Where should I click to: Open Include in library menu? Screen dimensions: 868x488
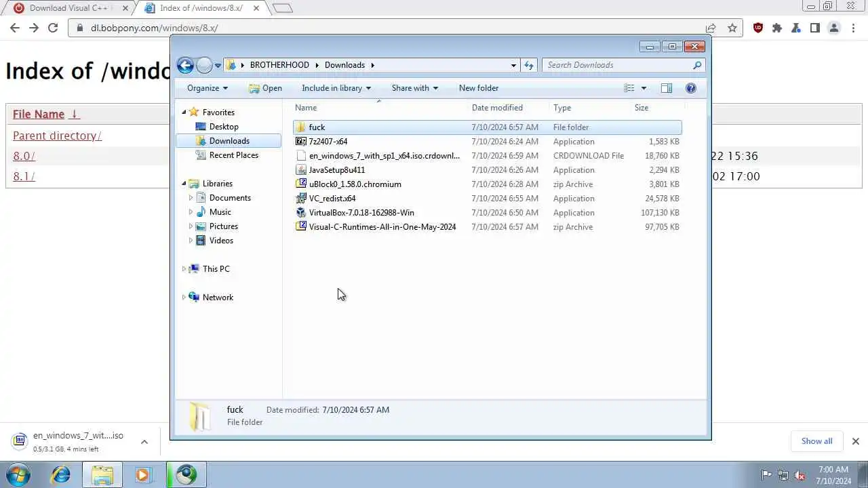point(336,88)
